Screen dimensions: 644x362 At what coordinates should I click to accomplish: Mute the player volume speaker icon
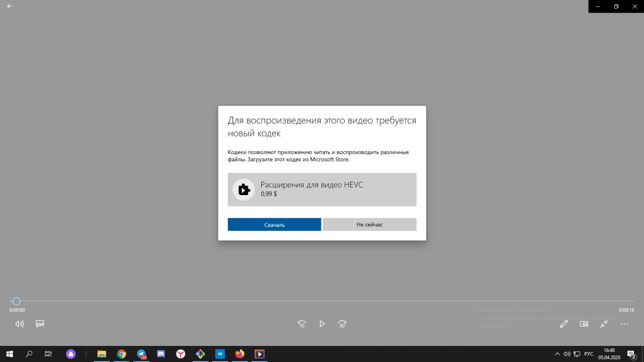pyautogui.click(x=20, y=324)
